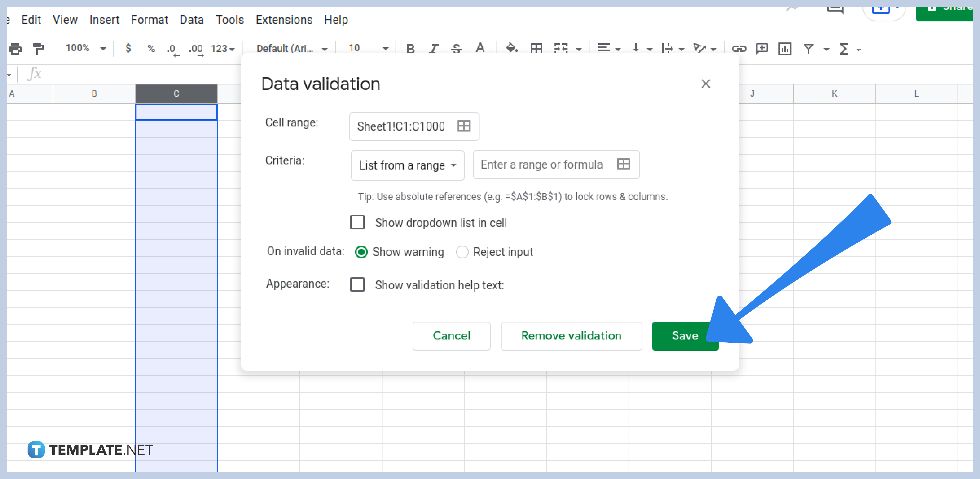Open the Extensions menu

(284, 19)
